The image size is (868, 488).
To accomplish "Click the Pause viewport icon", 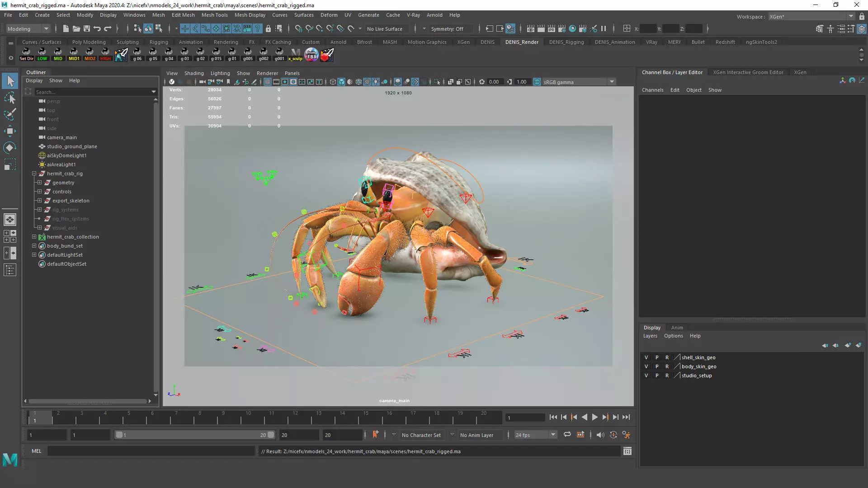I will [x=604, y=28].
